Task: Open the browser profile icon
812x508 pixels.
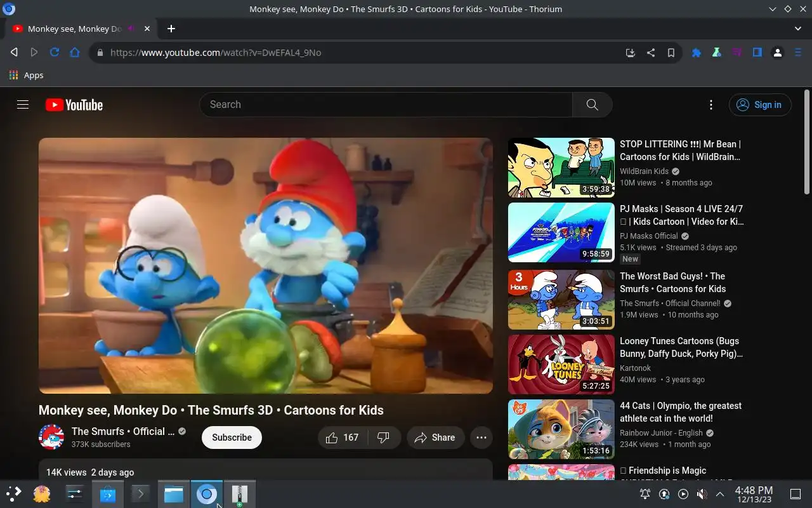Action: click(778, 53)
